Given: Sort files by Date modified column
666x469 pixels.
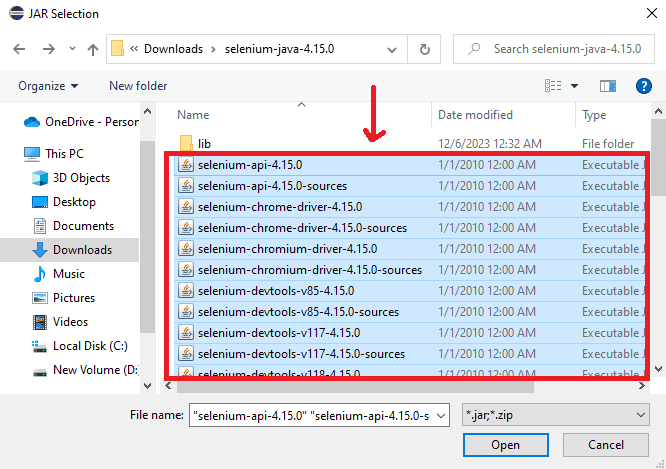Looking at the screenshot, I should 475,115.
